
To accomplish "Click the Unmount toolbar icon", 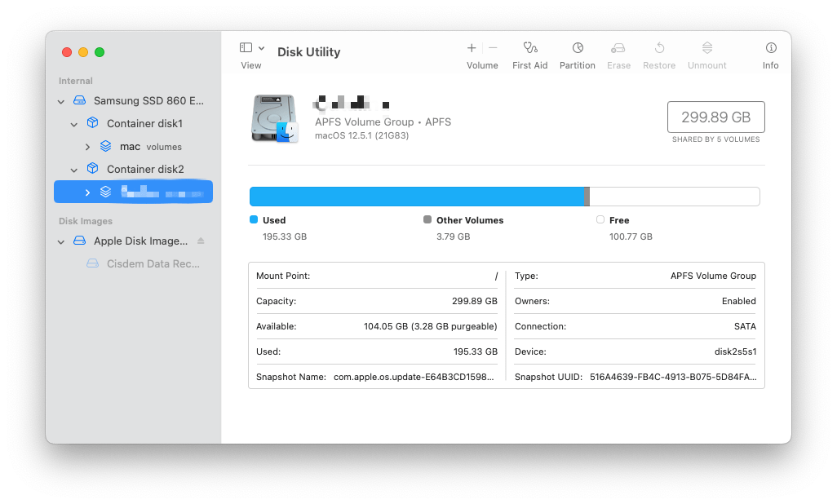I will (x=706, y=48).
